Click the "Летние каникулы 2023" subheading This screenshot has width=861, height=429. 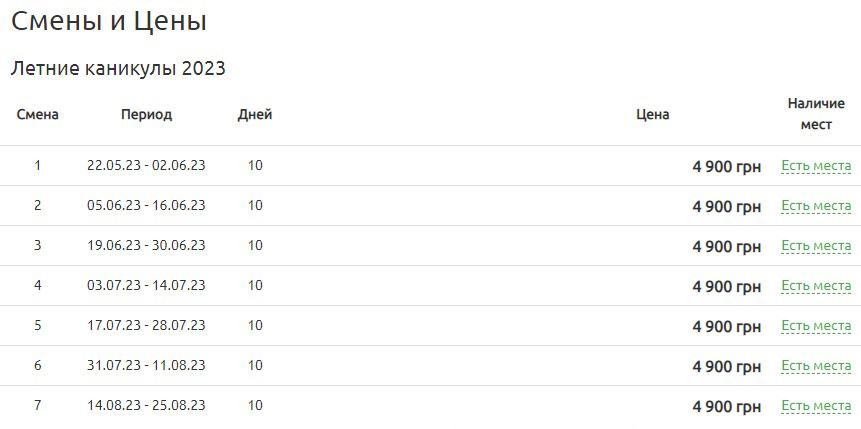118,69
